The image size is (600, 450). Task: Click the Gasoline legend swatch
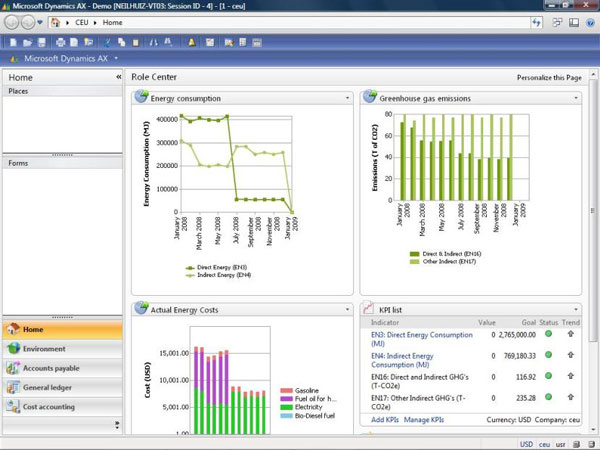(286, 390)
